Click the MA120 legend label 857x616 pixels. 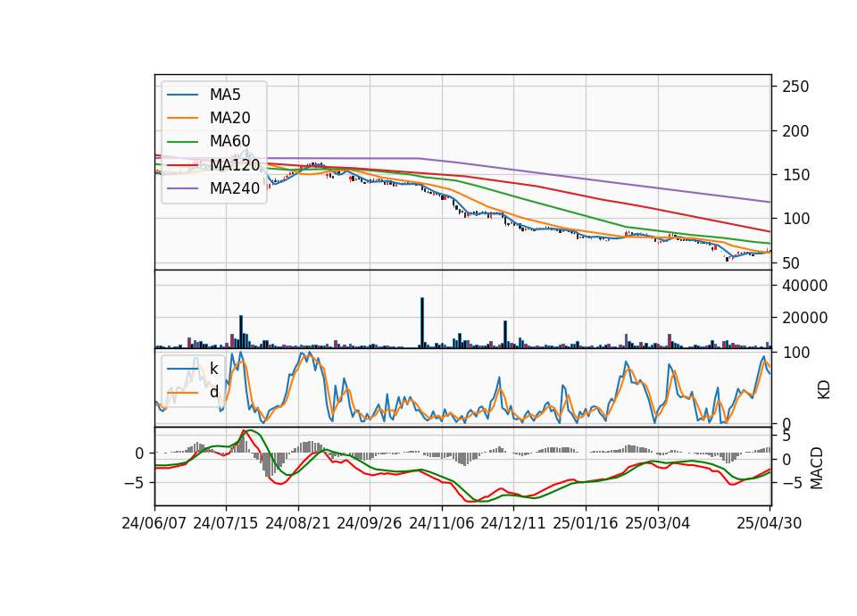tap(235, 165)
